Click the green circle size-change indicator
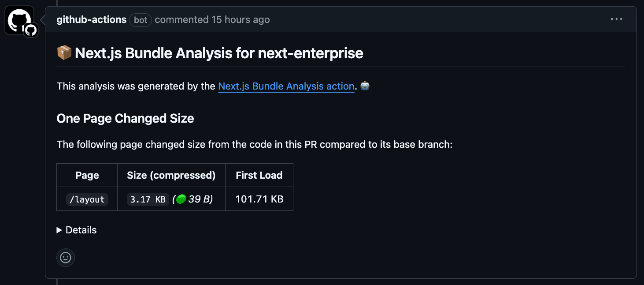Viewport: 644px width, 285px height. tap(181, 199)
